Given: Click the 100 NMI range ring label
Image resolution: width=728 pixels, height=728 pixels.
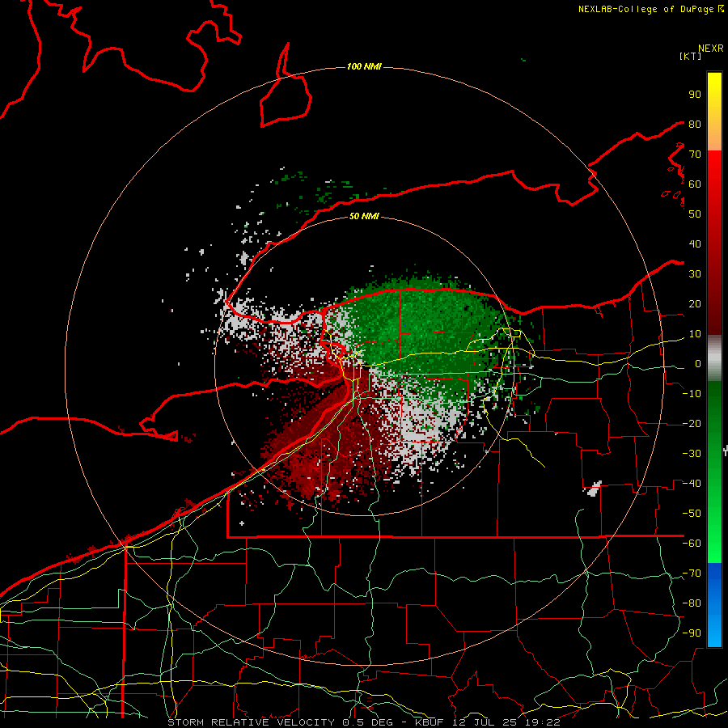Looking at the screenshot, I should [x=364, y=66].
